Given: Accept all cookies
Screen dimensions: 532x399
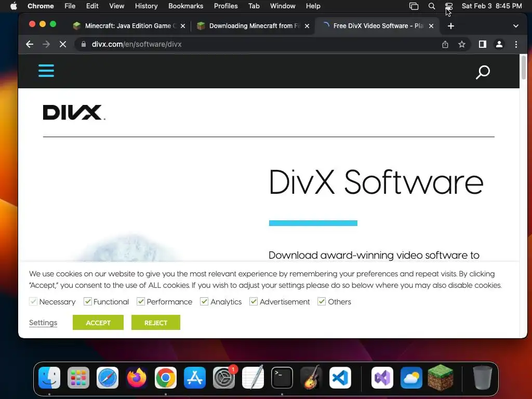Looking at the screenshot, I should coord(98,322).
